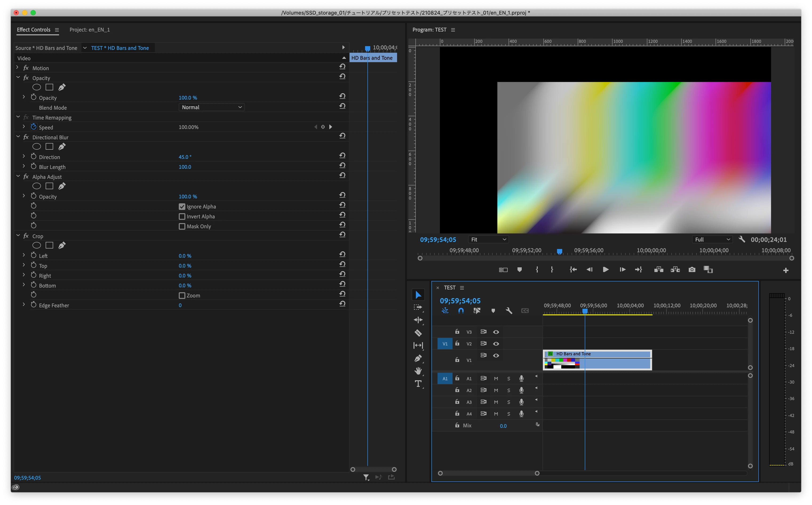The width and height of the screenshot is (812, 505).
Task: Toggle Snap in Timeline magnet icon
Action: coord(461,311)
